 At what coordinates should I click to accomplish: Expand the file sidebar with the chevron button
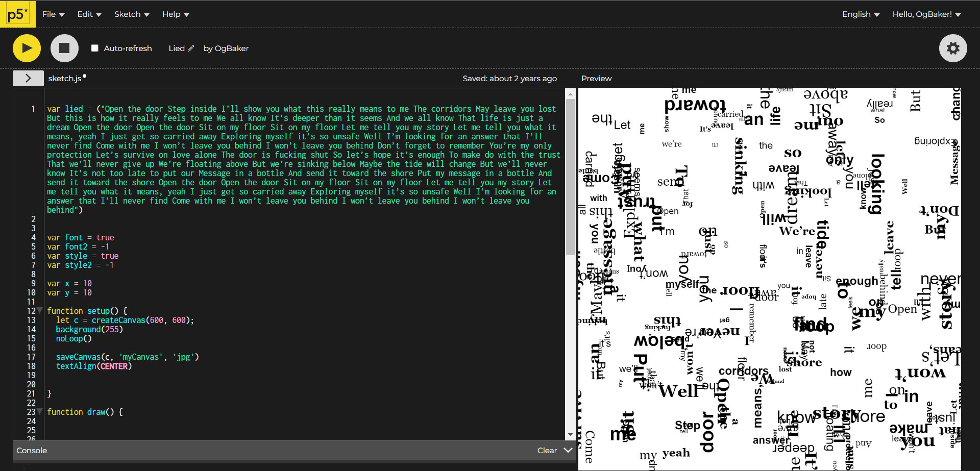coord(28,78)
